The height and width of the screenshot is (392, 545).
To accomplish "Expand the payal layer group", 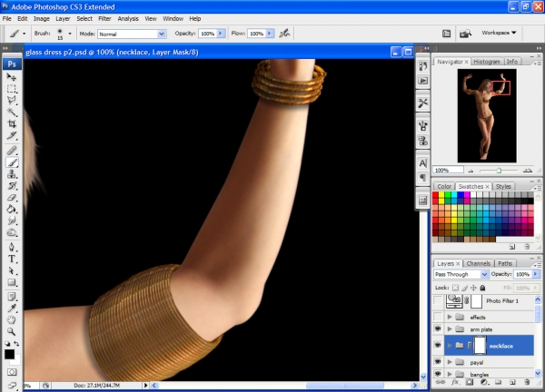I will [450, 362].
